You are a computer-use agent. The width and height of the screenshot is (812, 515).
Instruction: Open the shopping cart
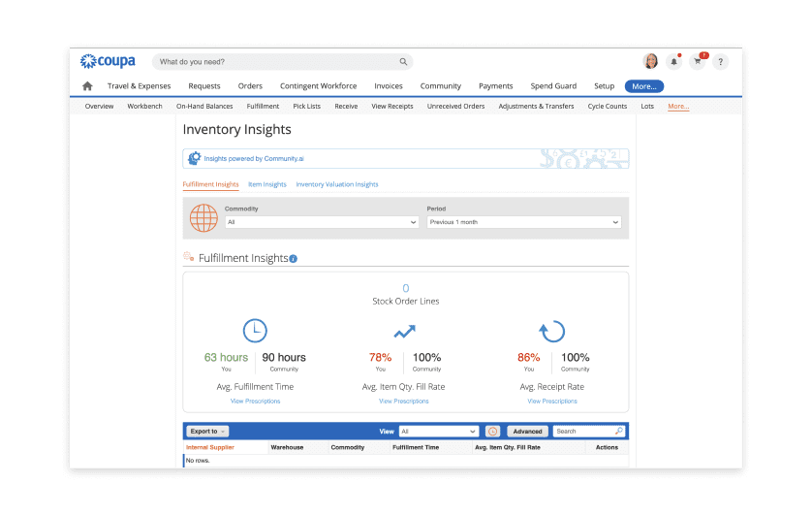click(698, 62)
